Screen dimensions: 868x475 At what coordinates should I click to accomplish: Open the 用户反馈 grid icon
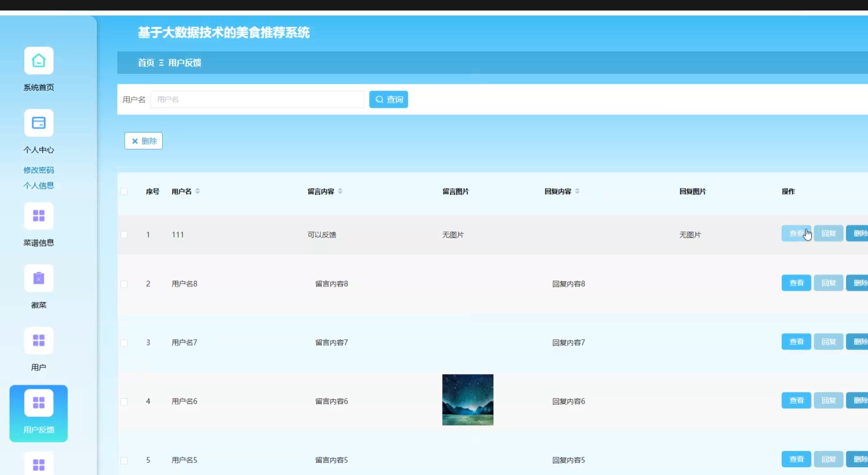pyautogui.click(x=39, y=403)
